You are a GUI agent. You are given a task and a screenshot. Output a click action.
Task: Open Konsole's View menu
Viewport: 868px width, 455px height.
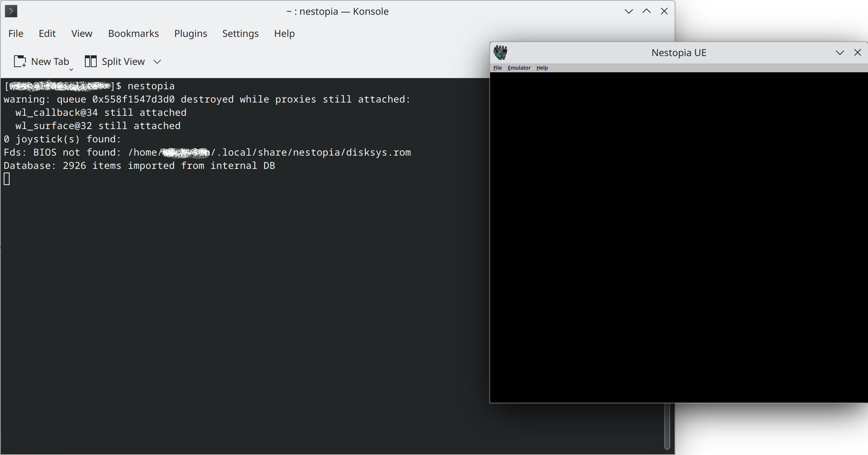point(81,33)
